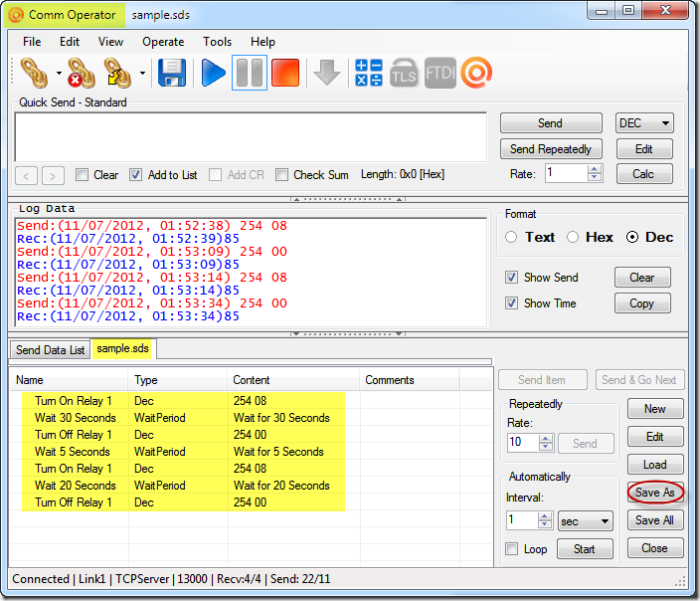The width and height of the screenshot is (700, 601).
Task: Open the Help menu
Action: pyautogui.click(x=262, y=42)
